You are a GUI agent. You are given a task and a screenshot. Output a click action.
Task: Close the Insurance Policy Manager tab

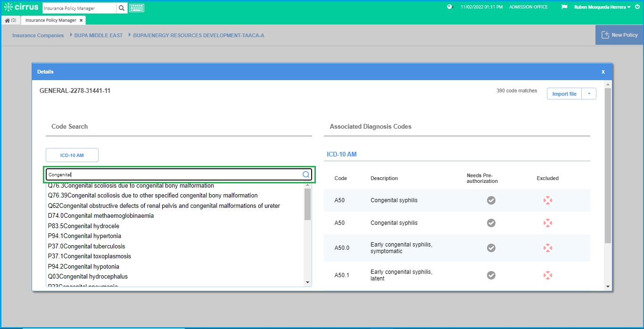(x=81, y=20)
